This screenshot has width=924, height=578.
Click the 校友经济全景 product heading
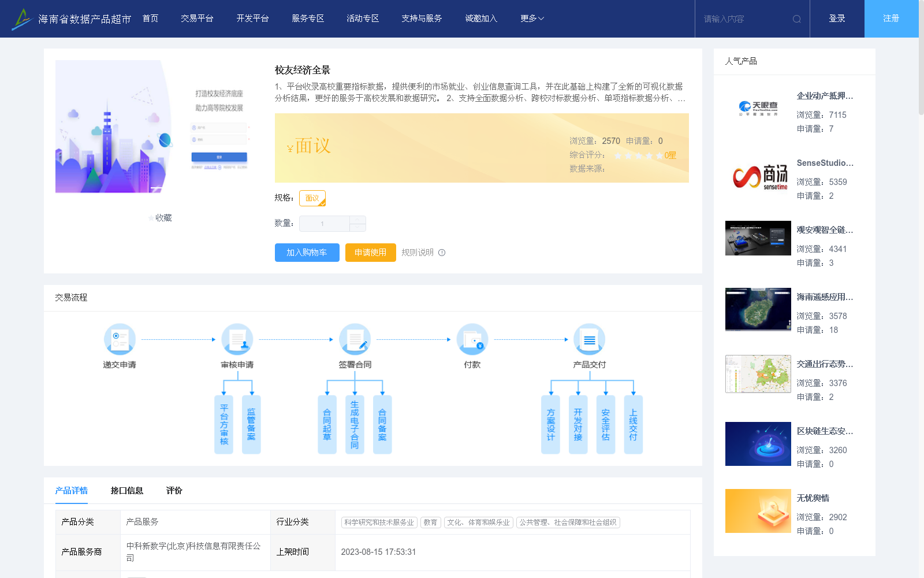tap(303, 70)
